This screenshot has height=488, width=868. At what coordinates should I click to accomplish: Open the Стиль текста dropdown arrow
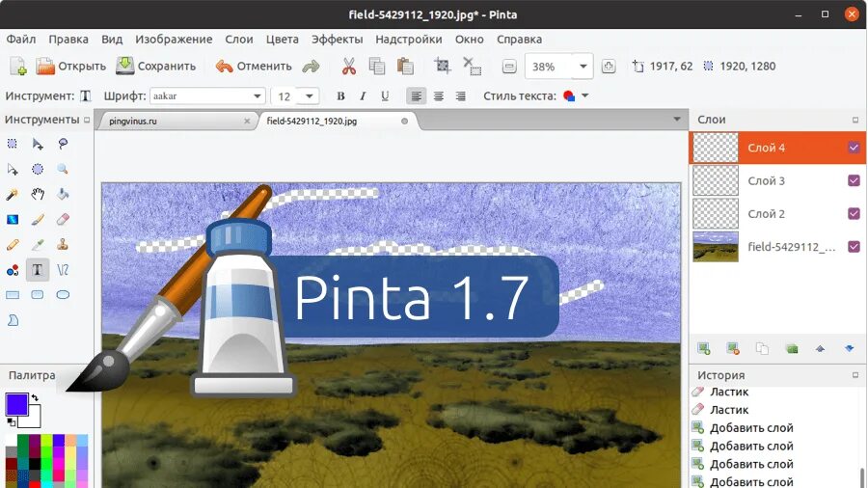pos(585,95)
